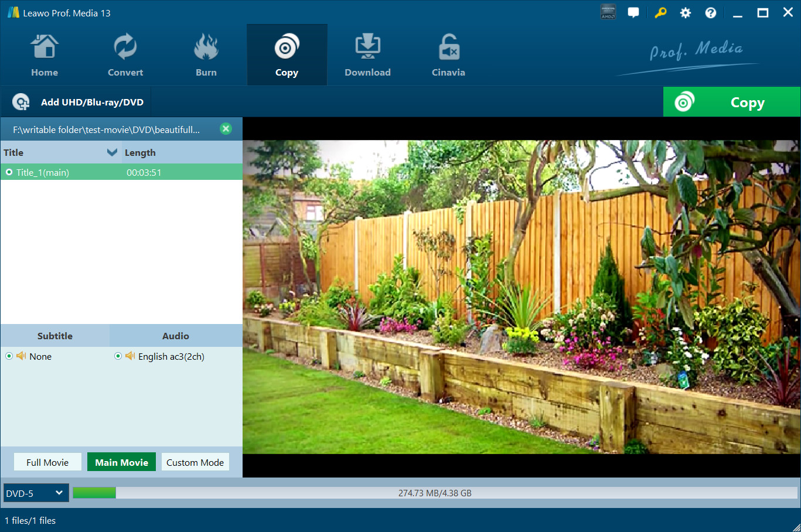Start copying with green Copy button
The image size is (801, 532).
point(731,103)
